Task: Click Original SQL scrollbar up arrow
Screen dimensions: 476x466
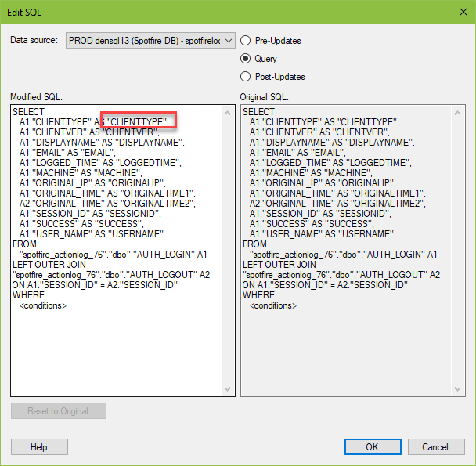Action: 457,113
